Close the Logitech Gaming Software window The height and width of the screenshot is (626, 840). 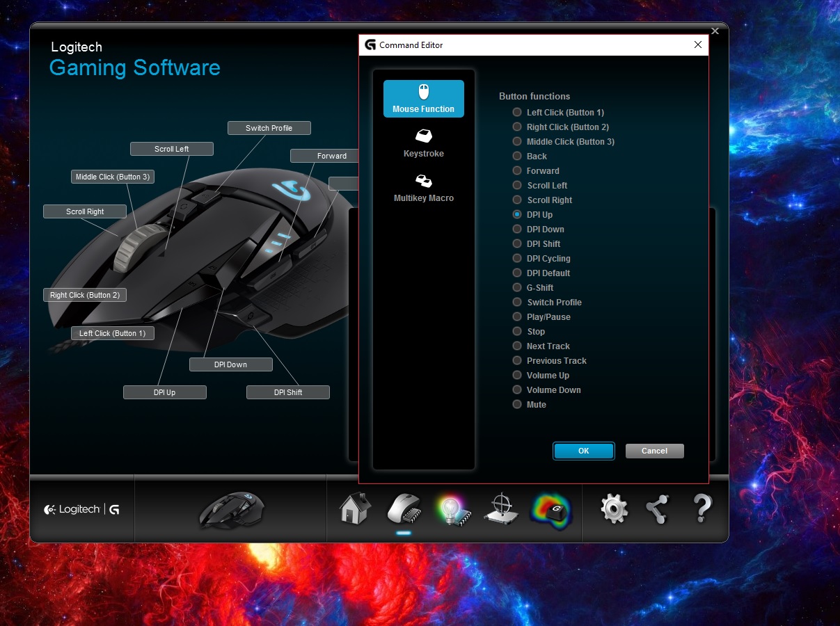coord(715,31)
